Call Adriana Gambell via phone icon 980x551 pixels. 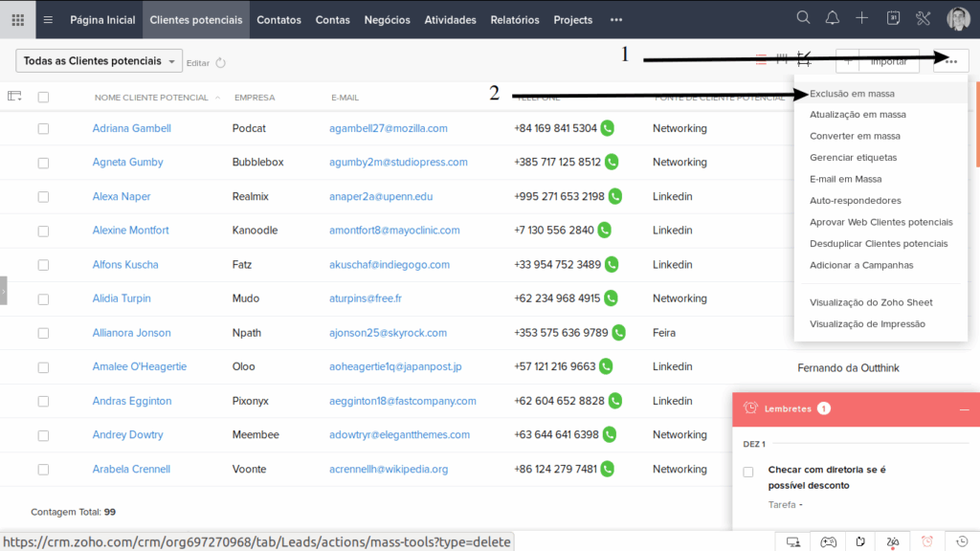point(608,128)
